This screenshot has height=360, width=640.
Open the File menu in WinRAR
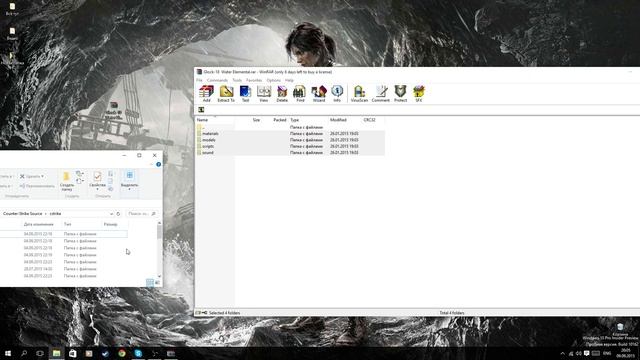200,80
